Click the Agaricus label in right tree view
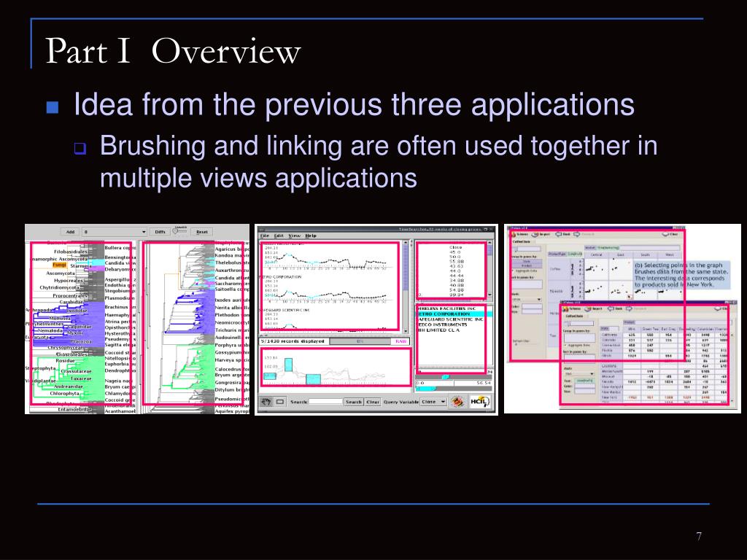 (x=231, y=249)
